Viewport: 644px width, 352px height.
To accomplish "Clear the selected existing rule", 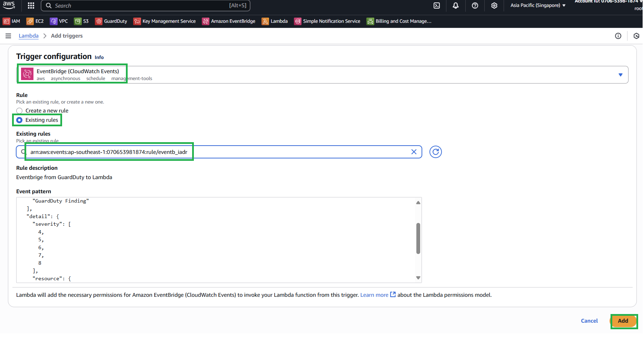I will click(414, 152).
